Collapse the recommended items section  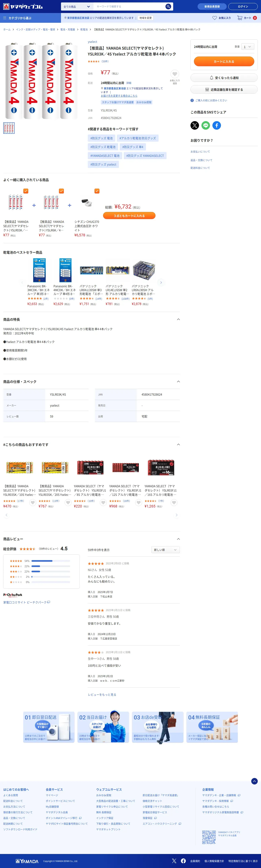point(178,444)
